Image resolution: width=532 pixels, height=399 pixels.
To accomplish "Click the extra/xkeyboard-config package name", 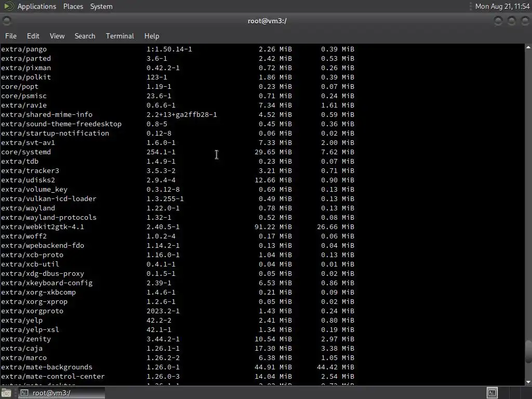I will tap(47, 283).
